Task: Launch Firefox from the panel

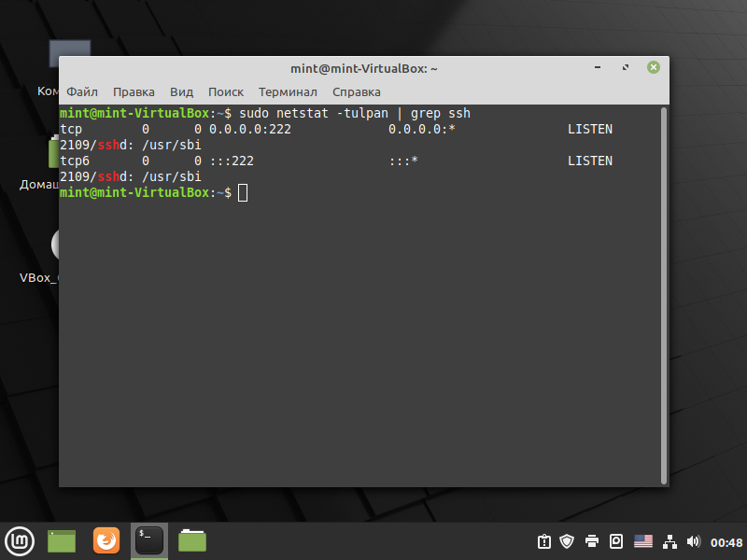Action: (106, 540)
